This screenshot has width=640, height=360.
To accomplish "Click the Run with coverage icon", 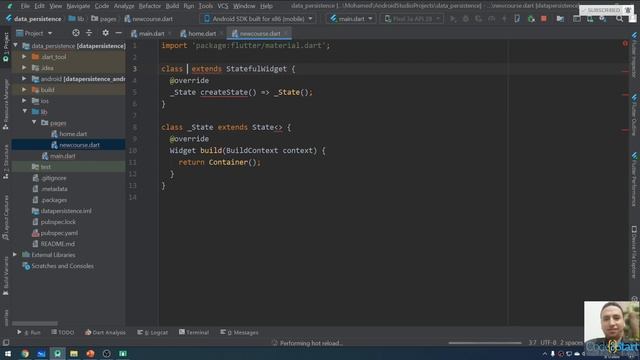I will (478, 19).
